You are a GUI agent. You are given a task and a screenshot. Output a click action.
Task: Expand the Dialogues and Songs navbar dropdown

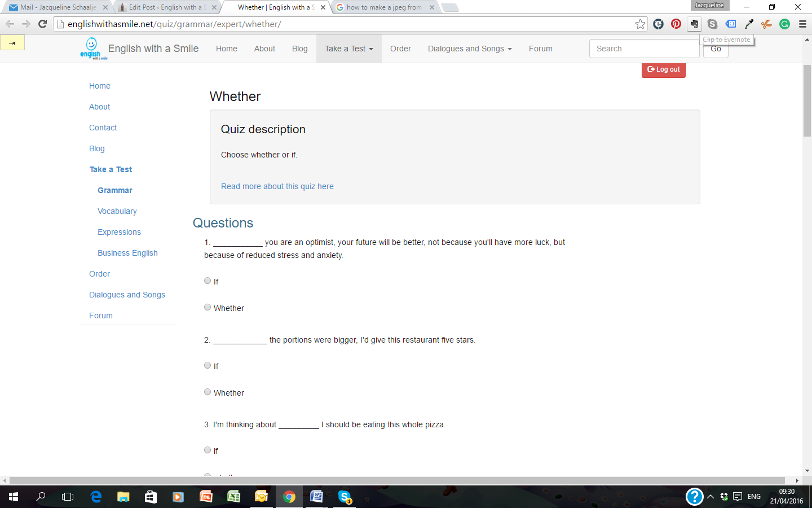point(469,49)
